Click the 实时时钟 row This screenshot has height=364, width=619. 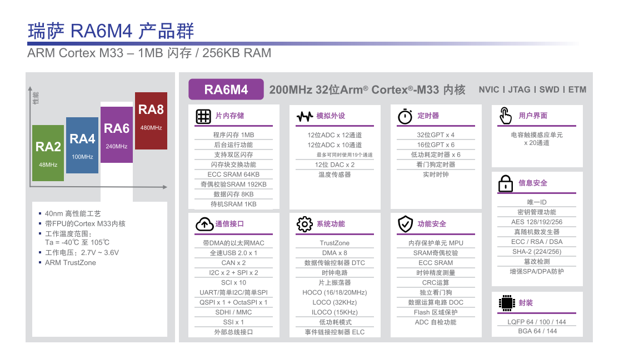[436, 174]
